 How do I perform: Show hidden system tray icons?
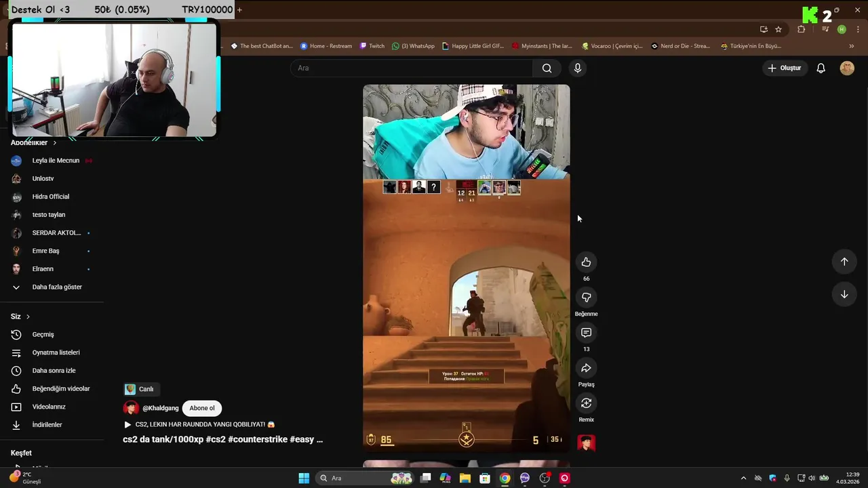tap(743, 478)
